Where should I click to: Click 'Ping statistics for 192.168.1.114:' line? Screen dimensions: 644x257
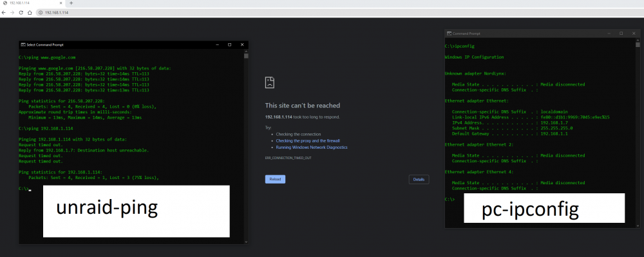[x=61, y=173]
